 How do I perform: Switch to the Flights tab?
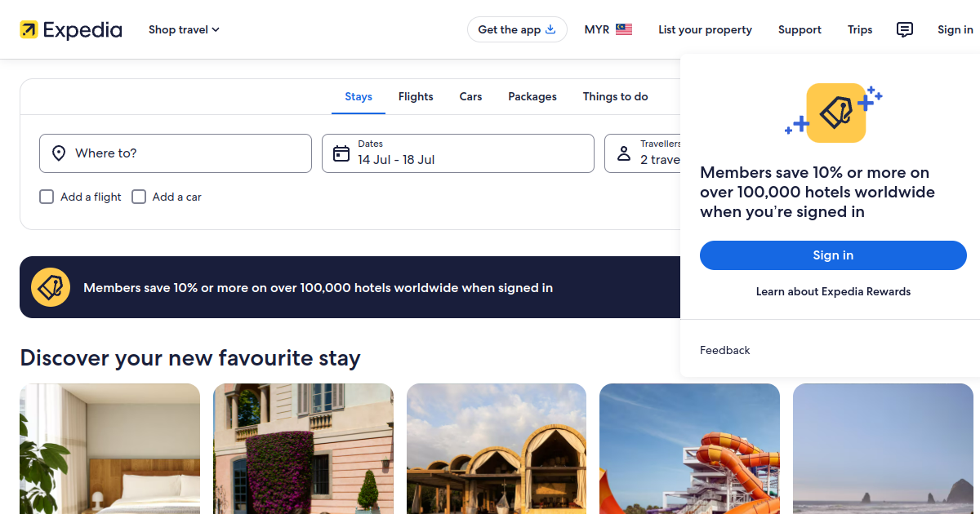tap(416, 96)
